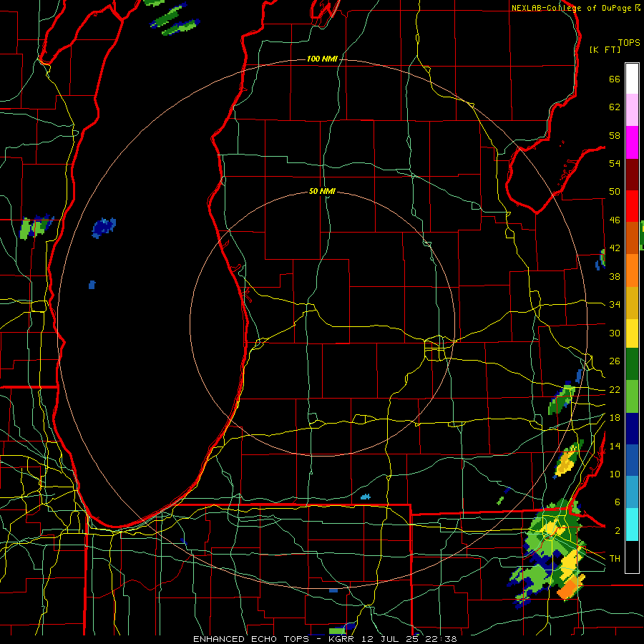Screen dimensions: 644x644
Task: Click the '[K FT]' legend units label
Action: (605, 49)
